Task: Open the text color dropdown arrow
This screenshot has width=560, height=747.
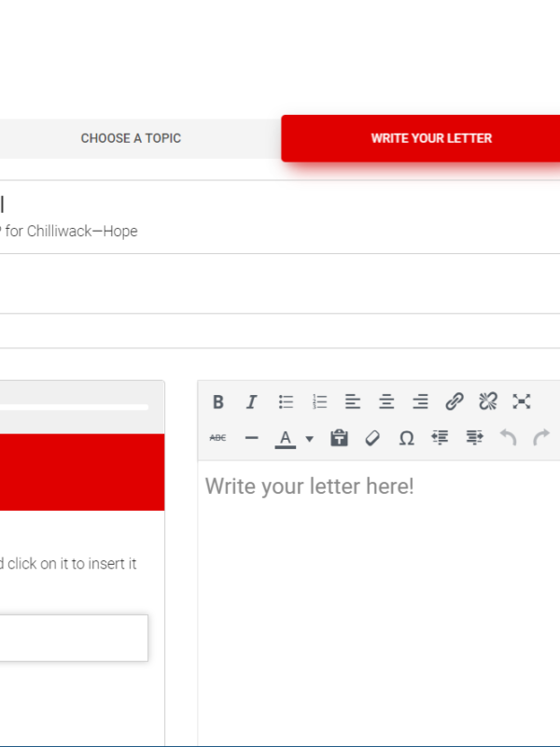Action: tap(309, 438)
